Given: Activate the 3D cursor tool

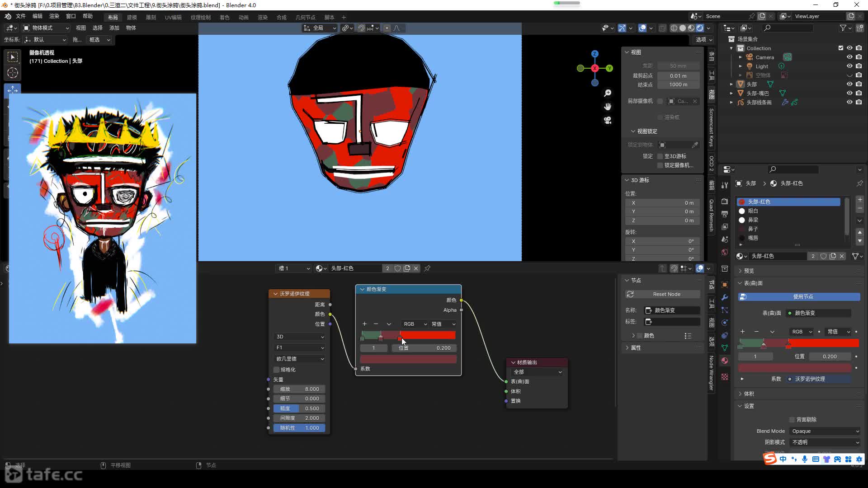Looking at the screenshot, I should tap(13, 73).
